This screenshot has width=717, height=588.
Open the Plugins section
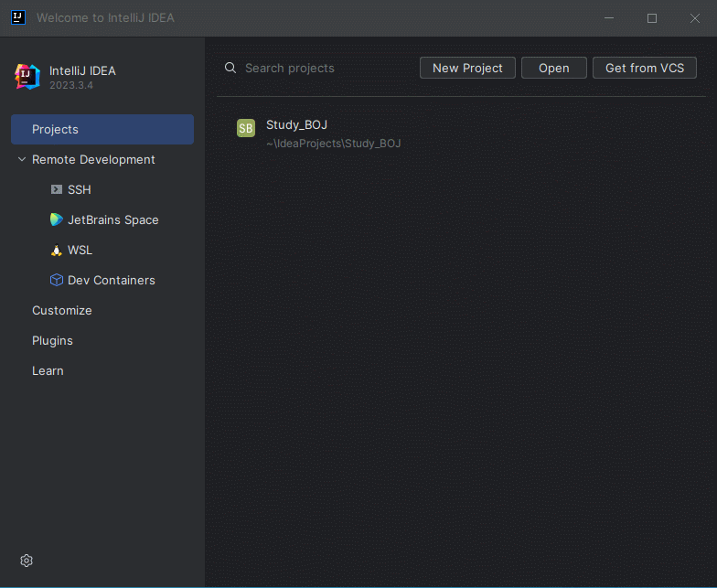pos(52,340)
